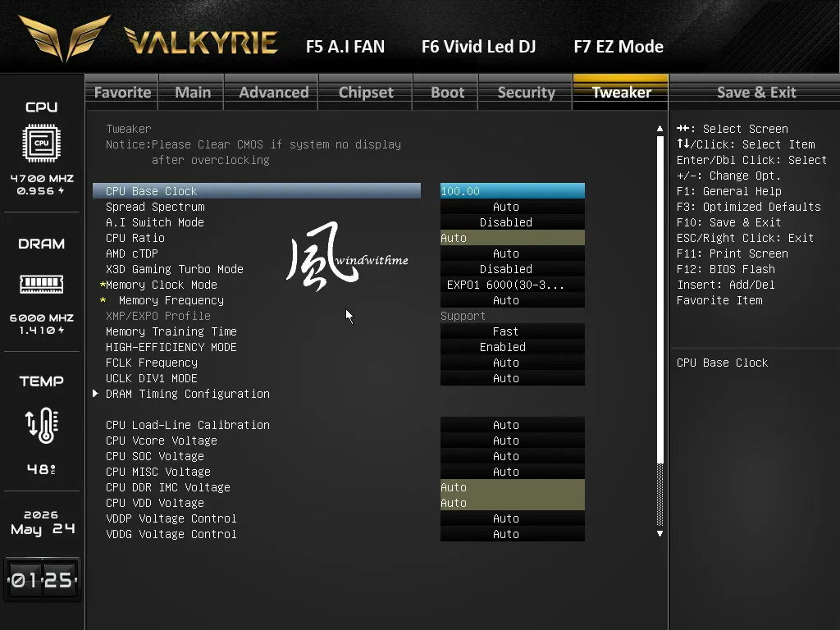Select the Memory Clock Mode label
The image size is (840, 630).
tap(162, 285)
